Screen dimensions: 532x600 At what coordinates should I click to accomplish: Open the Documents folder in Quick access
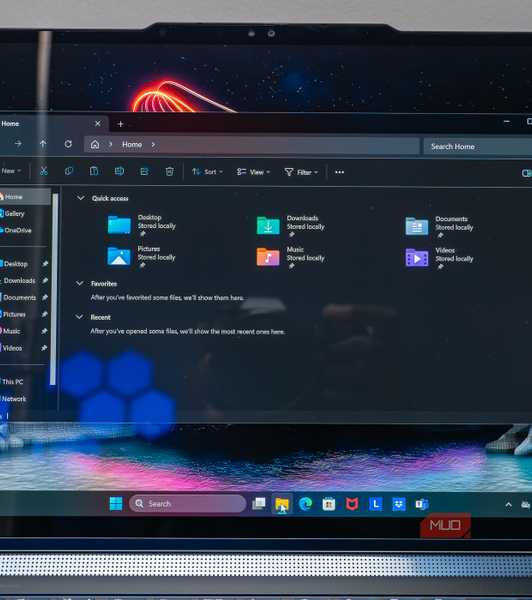click(439, 226)
